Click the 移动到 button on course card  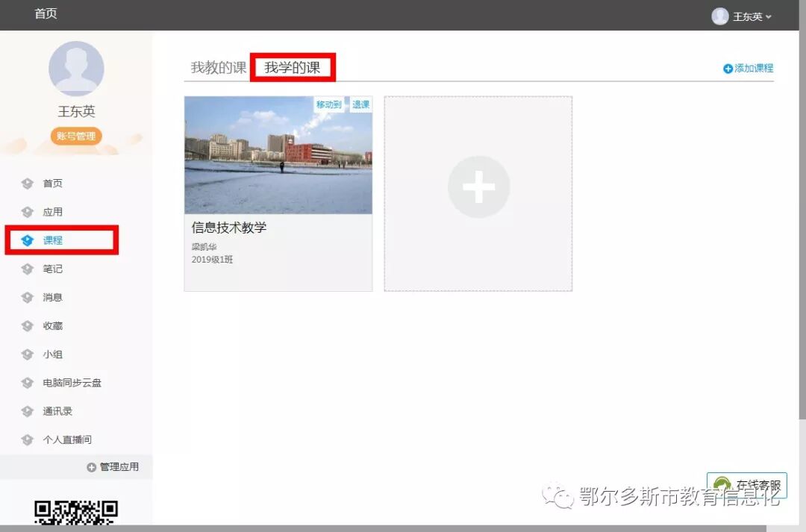(x=329, y=104)
